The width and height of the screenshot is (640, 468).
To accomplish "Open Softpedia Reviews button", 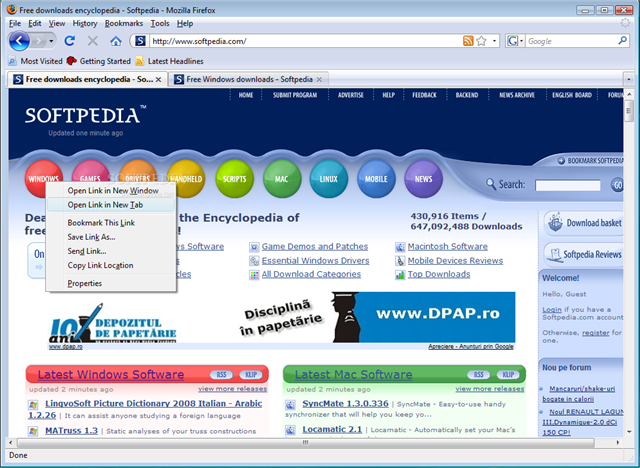I will (584, 254).
